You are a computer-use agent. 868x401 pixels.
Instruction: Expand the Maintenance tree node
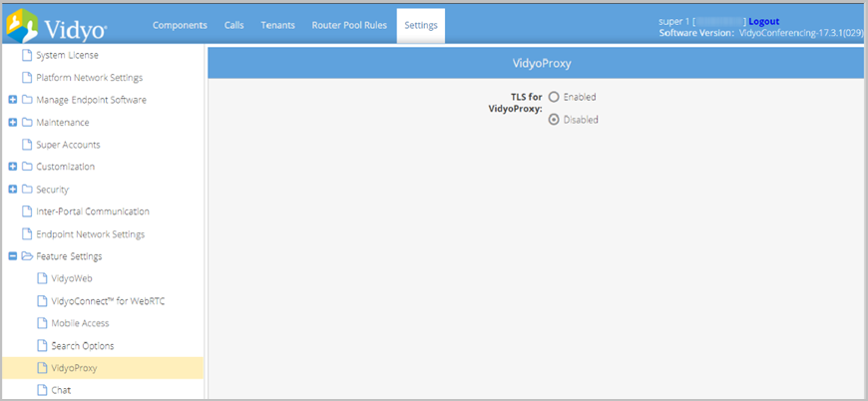pyautogui.click(x=12, y=123)
